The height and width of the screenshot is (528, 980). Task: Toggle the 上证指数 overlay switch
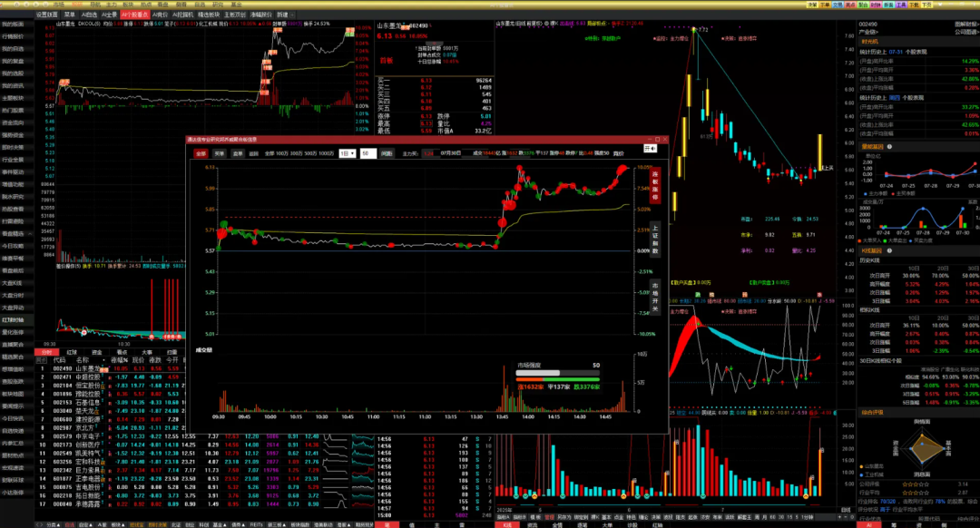(x=655, y=243)
